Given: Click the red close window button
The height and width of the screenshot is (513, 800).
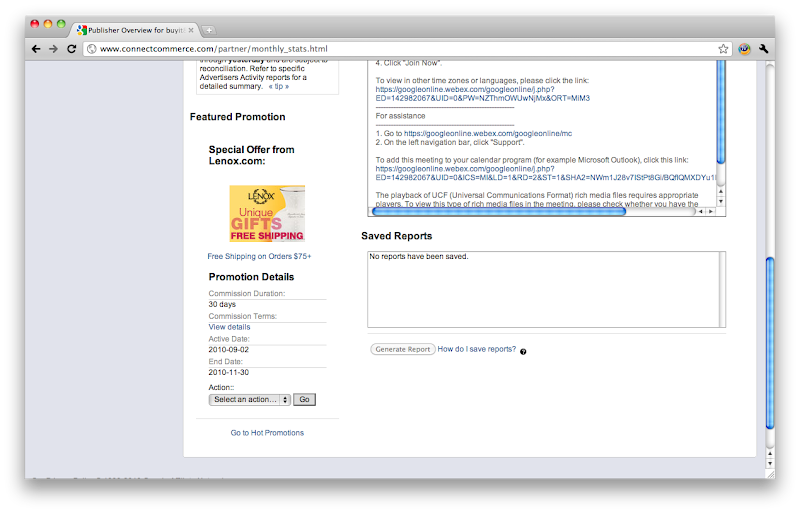Looking at the screenshot, I should point(35,23).
